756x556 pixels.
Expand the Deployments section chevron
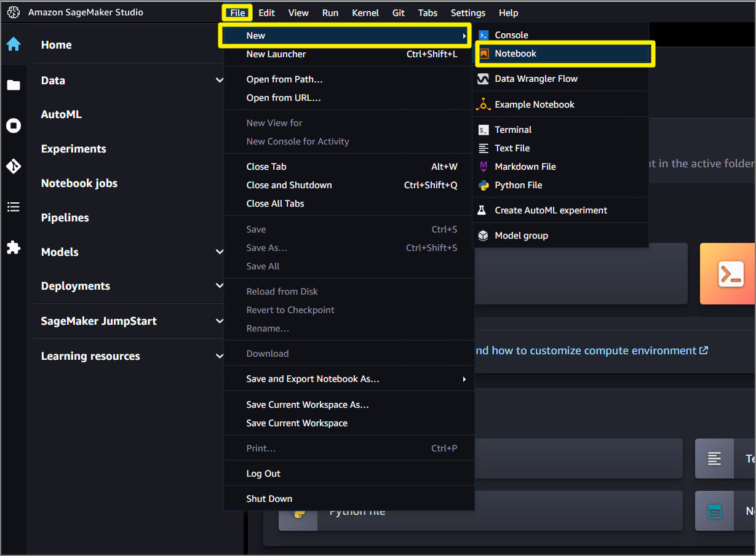pos(220,285)
